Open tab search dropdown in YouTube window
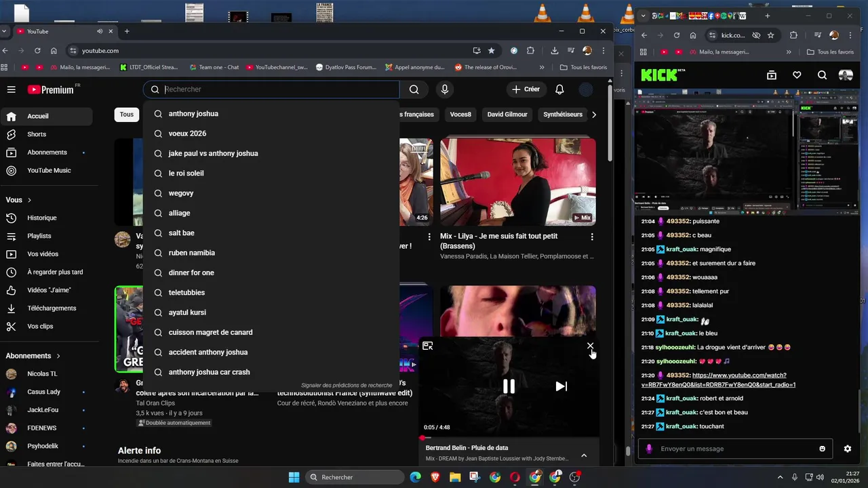The width and height of the screenshot is (868, 488). coord(5,31)
